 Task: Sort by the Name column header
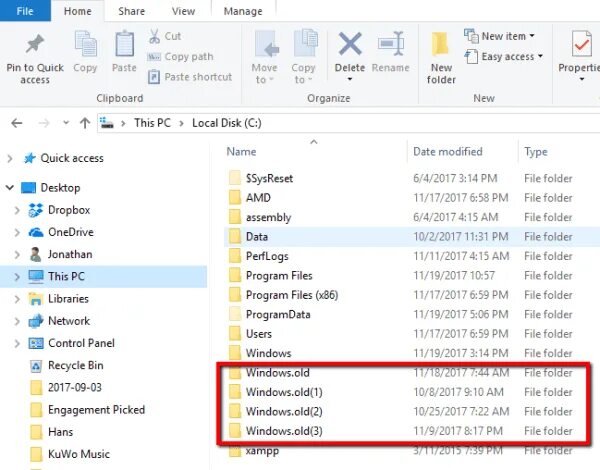coord(241,152)
